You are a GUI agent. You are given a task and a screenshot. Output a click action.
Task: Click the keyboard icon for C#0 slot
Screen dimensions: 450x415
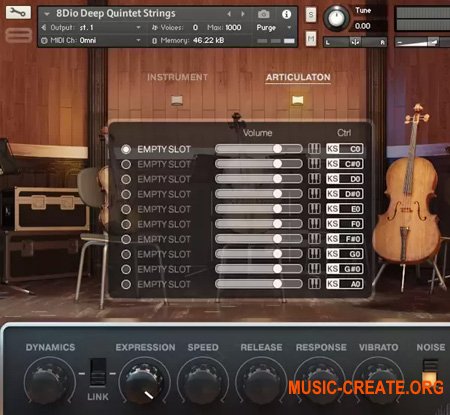point(314,164)
